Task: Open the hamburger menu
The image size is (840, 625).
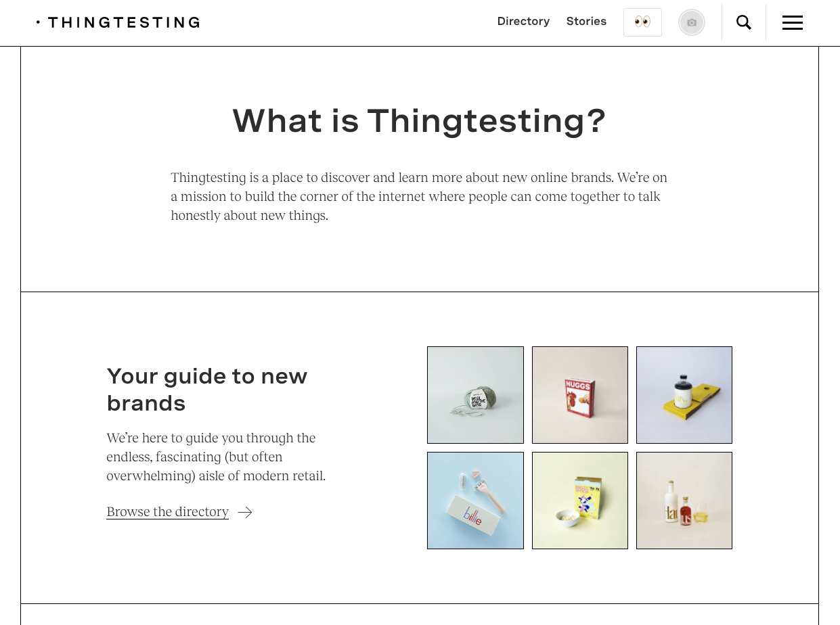Action: pyautogui.click(x=792, y=22)
